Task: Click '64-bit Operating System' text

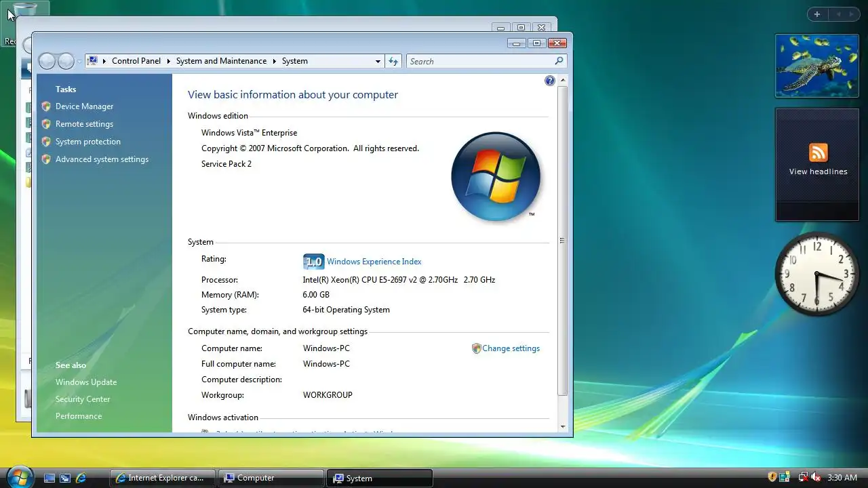Action: click(x=346, y=310)
